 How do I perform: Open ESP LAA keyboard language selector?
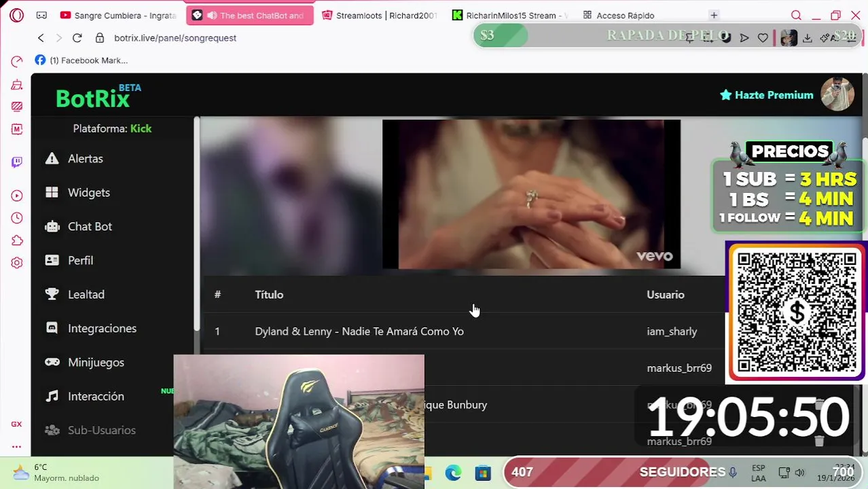[x=759, y=473]
